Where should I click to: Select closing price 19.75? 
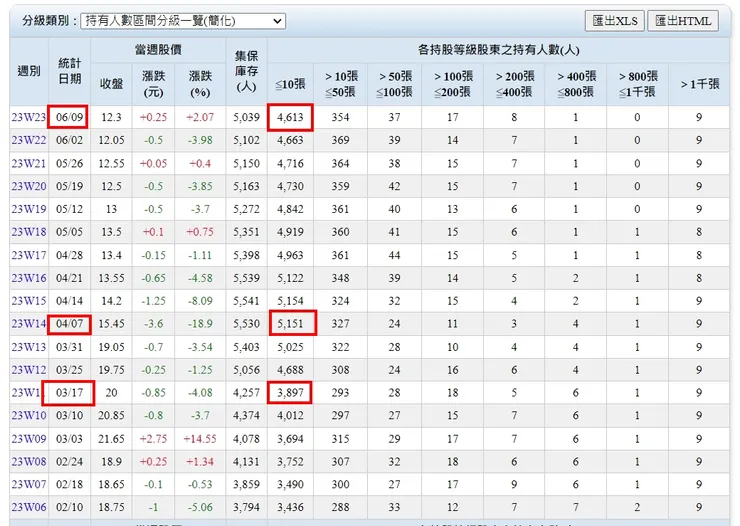(x=111, y=370)
